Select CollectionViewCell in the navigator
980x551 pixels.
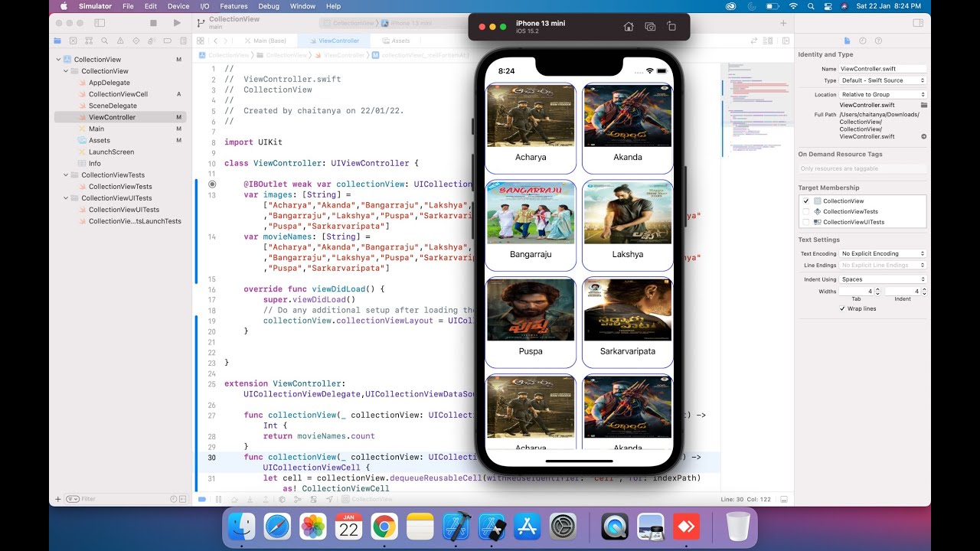[x=118, y=94]
